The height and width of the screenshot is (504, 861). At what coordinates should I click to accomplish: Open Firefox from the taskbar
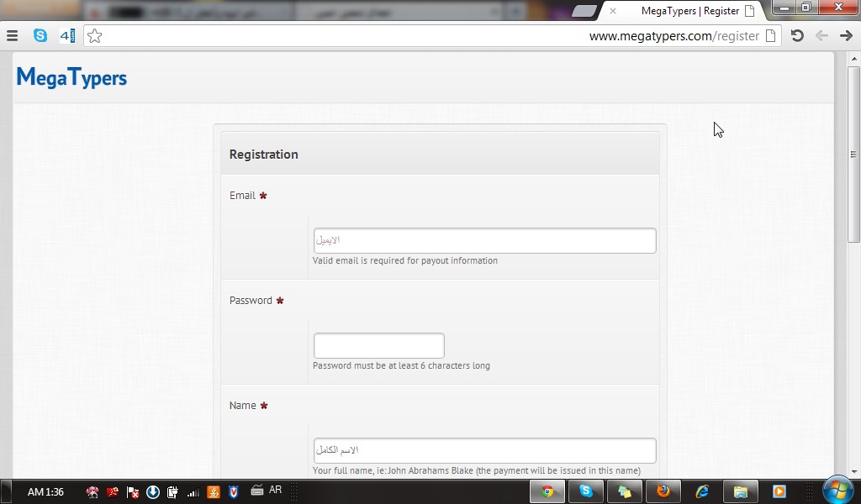663,491
